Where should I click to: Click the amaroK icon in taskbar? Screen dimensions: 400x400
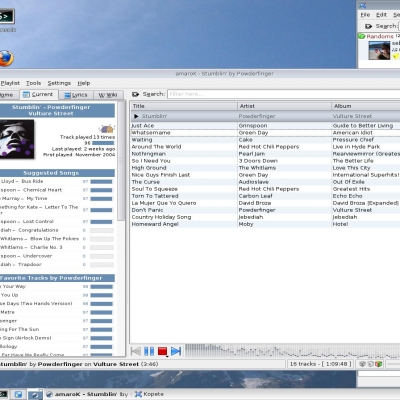point(49,394)
